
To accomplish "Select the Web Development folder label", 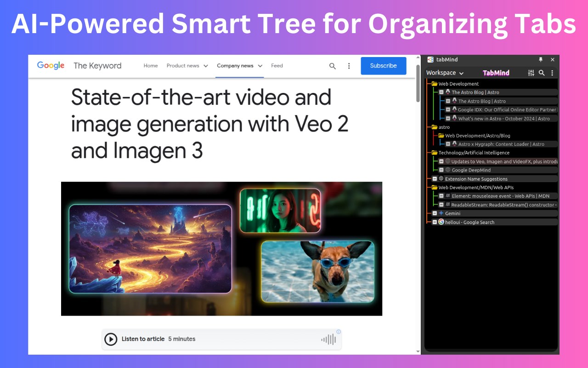I will [x=458, y=84].
